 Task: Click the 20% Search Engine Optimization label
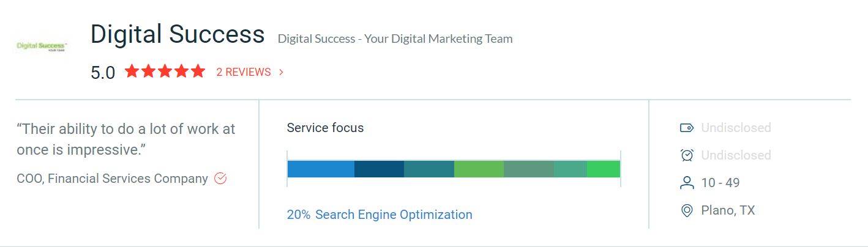(x=380, y=215)
